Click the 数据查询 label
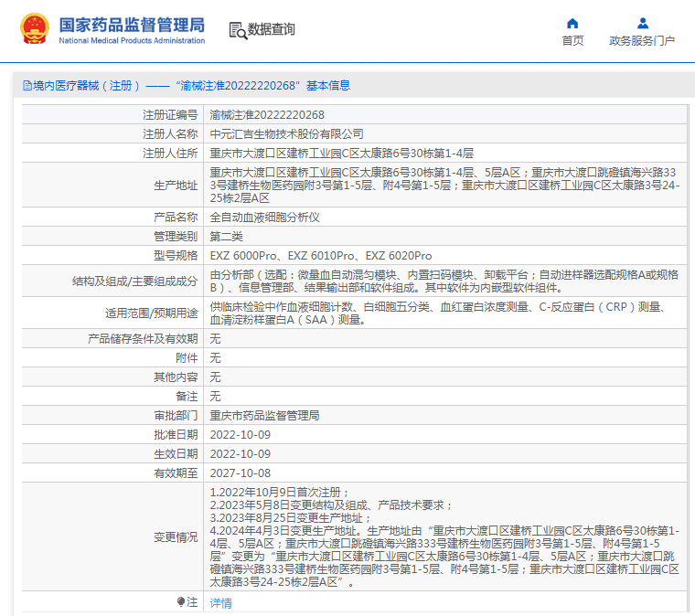Screen dimensions: 695x616 click(271, 29)
